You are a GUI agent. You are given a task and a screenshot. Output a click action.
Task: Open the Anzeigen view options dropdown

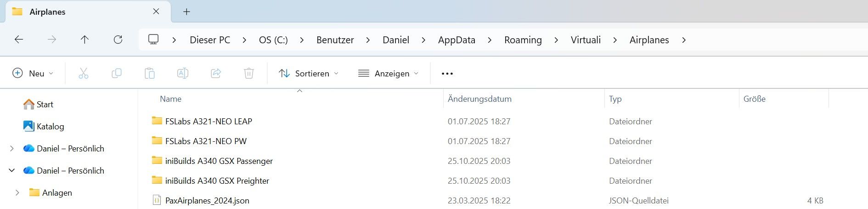point(389,73)
